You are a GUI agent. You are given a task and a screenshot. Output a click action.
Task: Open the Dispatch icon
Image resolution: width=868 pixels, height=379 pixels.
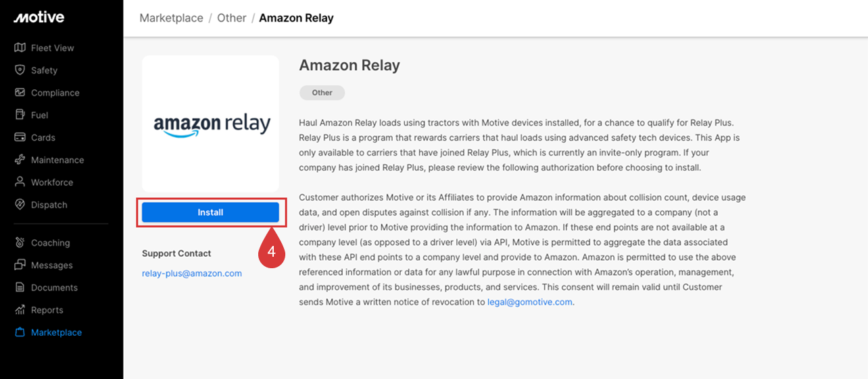coord(20,205)
